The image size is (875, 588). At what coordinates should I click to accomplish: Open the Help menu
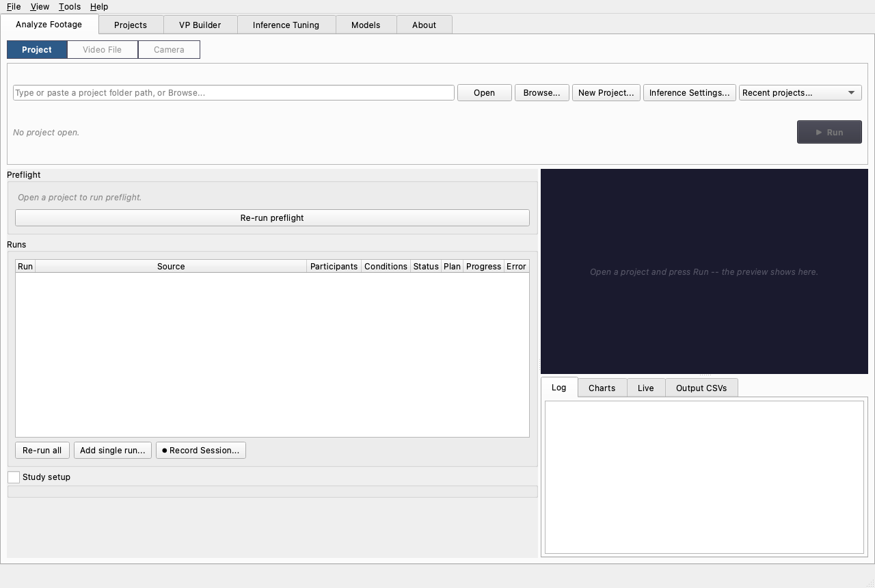point(99,7)
